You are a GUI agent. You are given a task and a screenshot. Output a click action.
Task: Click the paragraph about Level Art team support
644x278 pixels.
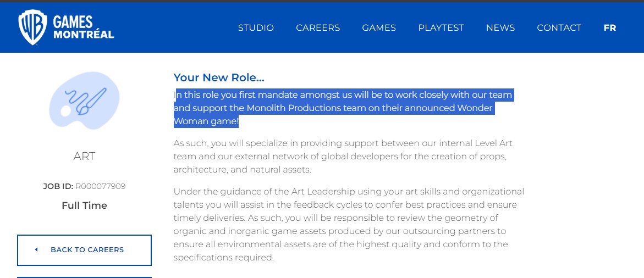pos(343,157)
